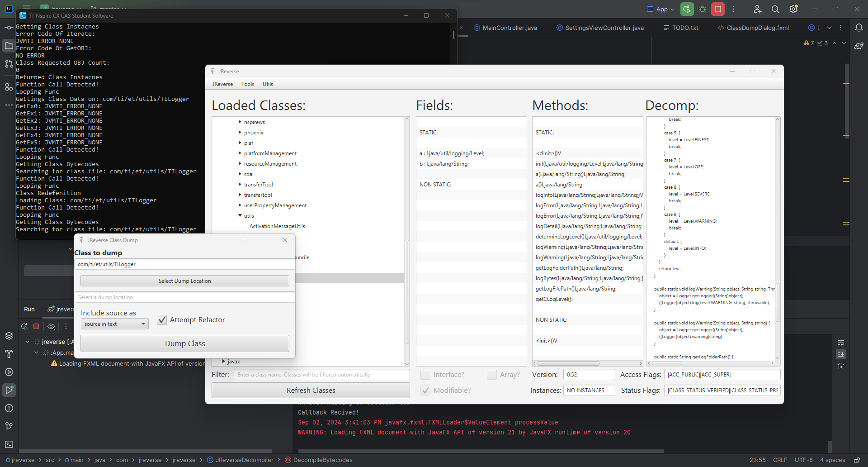Open the Git branch tool window

coord(9,426)
